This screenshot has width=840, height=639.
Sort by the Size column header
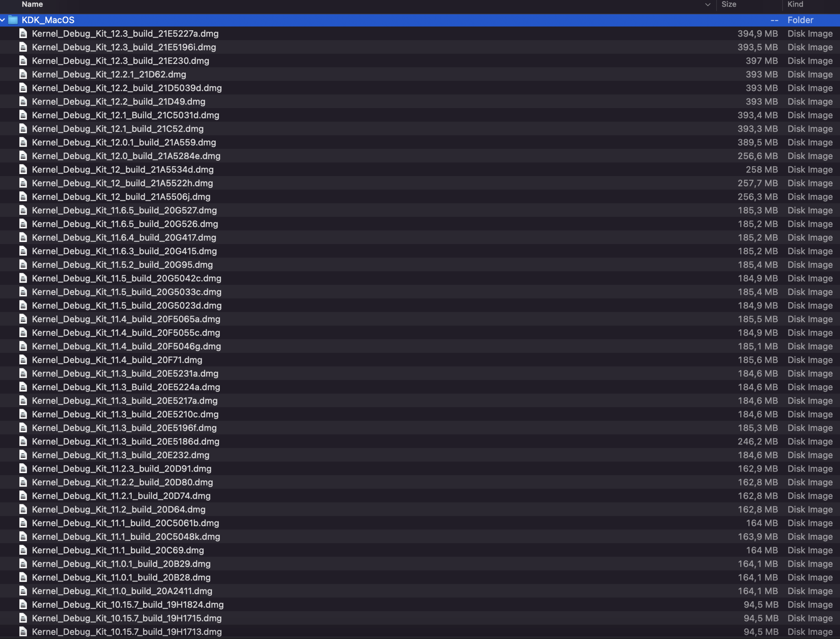pyautogui.click(x=729, y=4)
